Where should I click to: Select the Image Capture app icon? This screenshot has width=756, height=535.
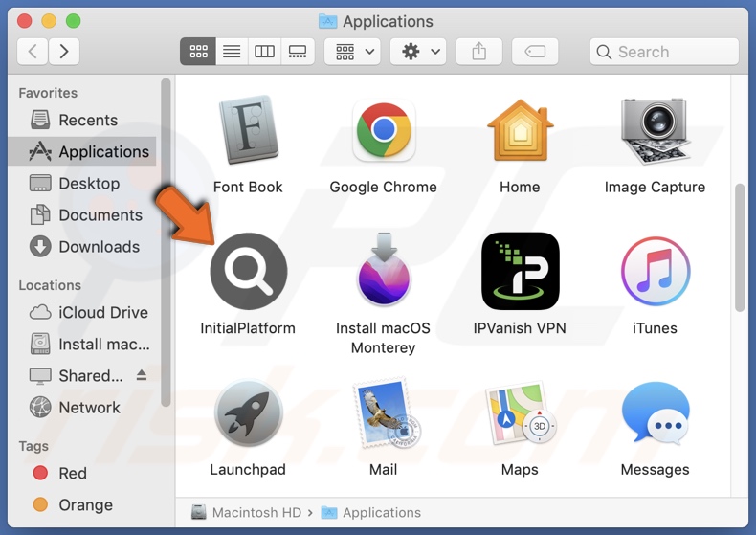point(655,130)
